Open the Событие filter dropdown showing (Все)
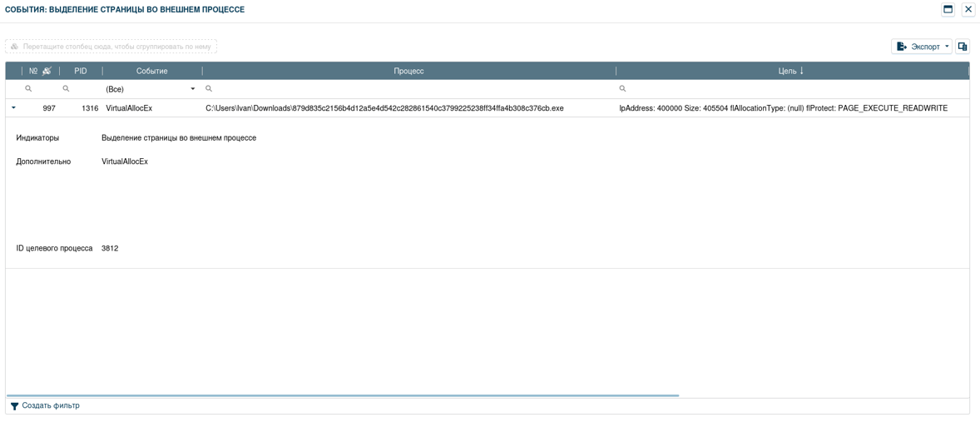Viewport: 980px width, 422px height. 192,89
